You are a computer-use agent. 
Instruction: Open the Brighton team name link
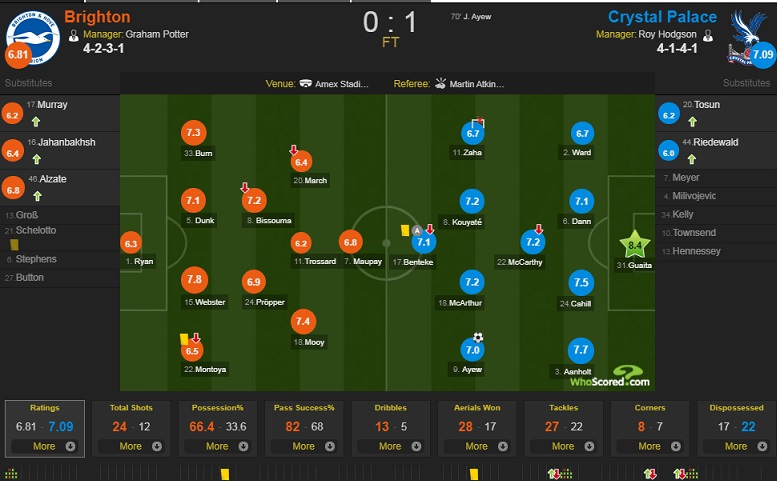click(97, 17)
